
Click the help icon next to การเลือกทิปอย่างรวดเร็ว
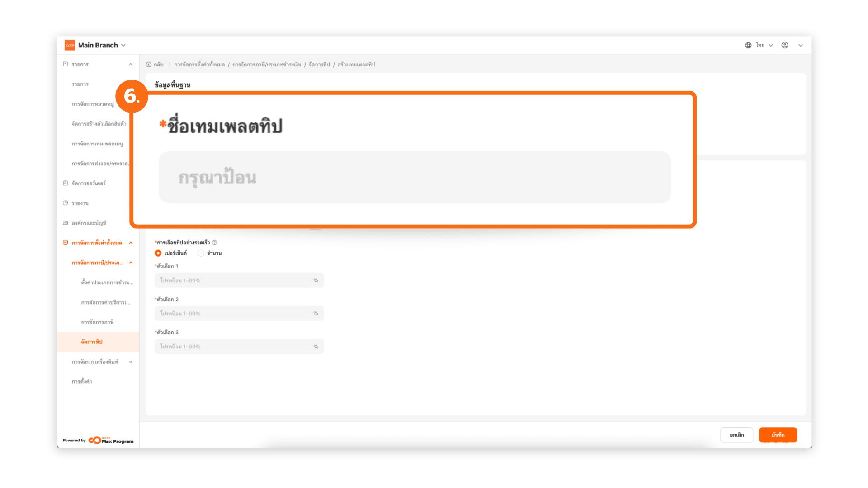215,243
